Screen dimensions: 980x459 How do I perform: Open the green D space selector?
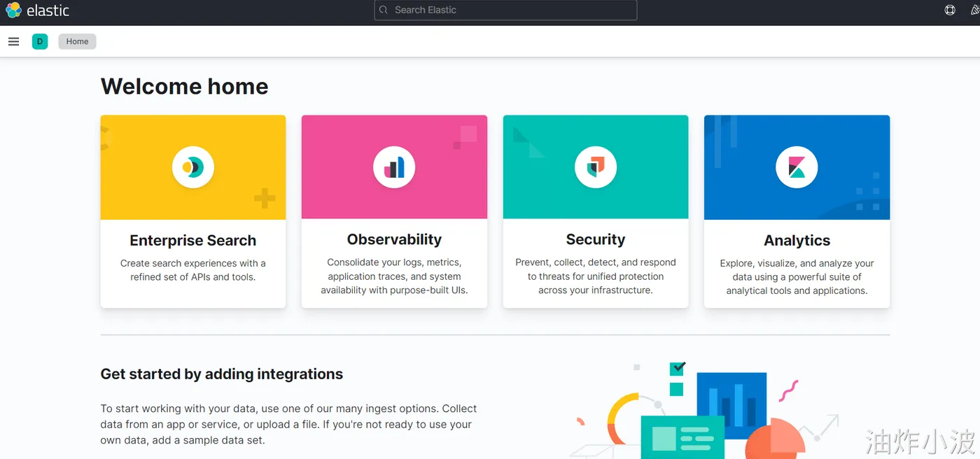point(40,42)
